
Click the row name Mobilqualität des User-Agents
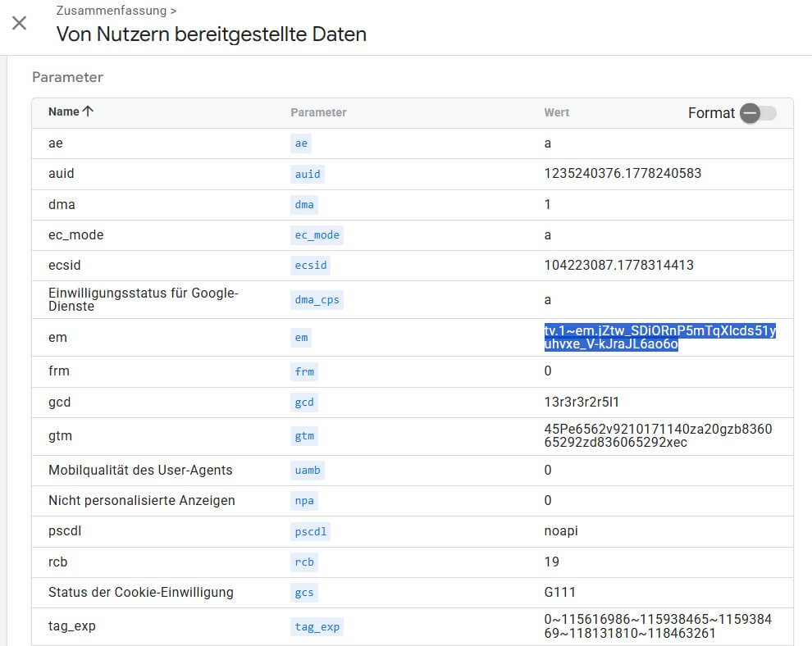pyautogui.click(x=140, y=470)
